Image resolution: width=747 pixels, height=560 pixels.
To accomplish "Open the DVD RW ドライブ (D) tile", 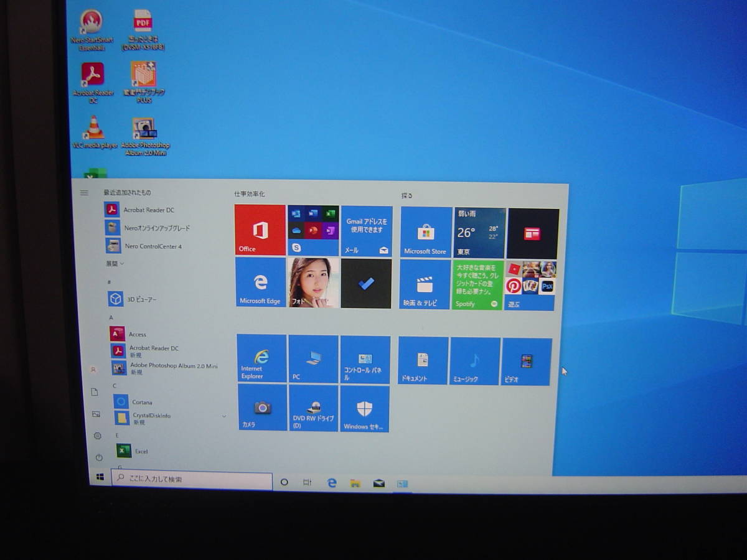I will click(314, 408).
